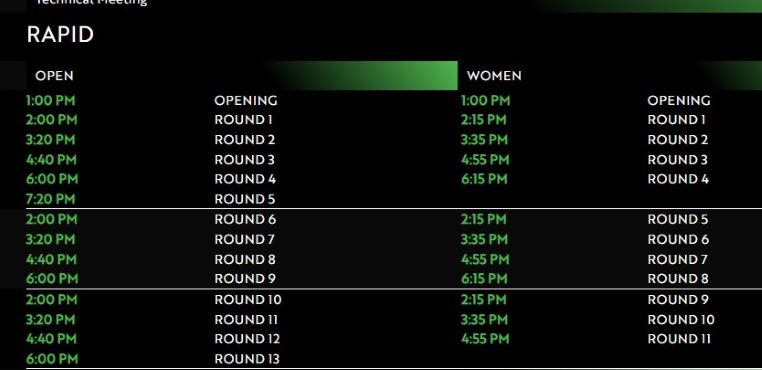The width and height of the screenshot is (762, 370).
Task: Click Open ROUND 1 entry
Action: 243,120
